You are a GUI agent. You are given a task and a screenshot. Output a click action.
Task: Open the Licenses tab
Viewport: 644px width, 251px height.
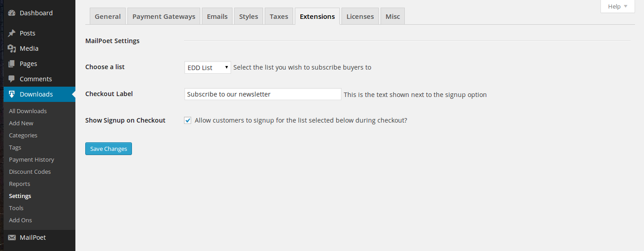360,17
